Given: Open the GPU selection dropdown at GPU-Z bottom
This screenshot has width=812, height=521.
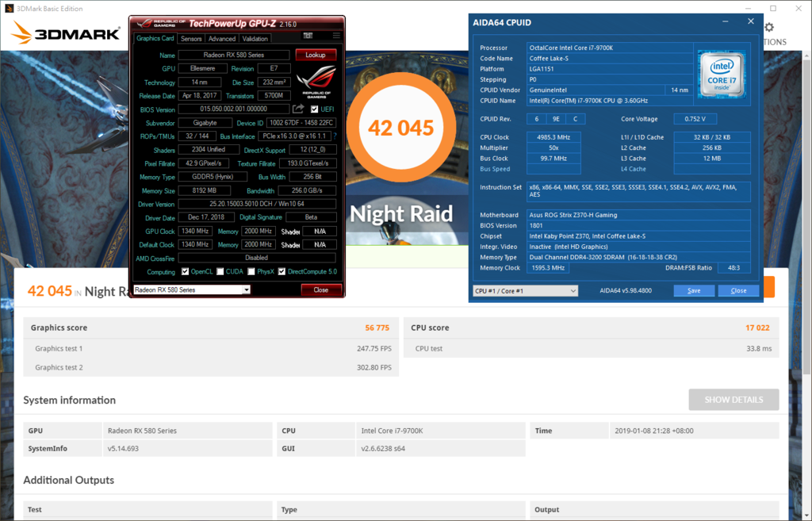Looking at the screenshot, I should point(192,290).
